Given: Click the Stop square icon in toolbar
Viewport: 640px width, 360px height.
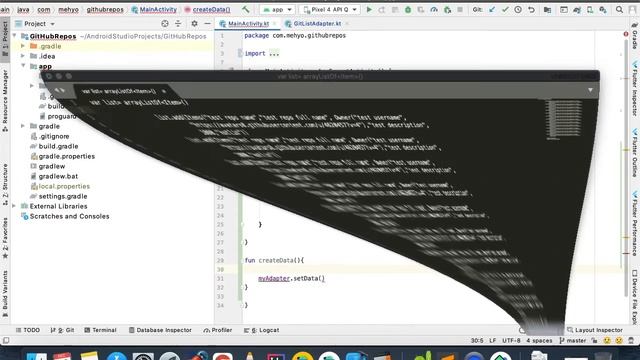Looking at the screenshot, I should (460, 9).
